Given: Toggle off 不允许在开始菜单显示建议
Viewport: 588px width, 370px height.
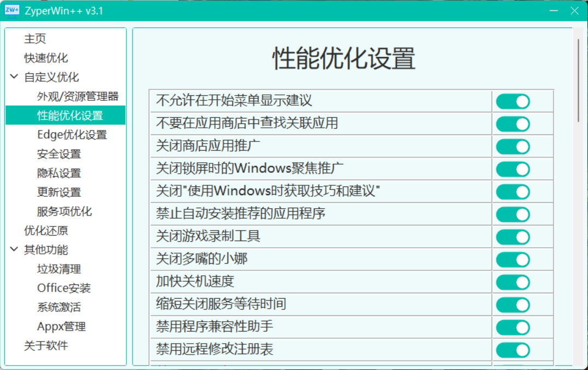Looking at the screenshot, I should 513,101.
